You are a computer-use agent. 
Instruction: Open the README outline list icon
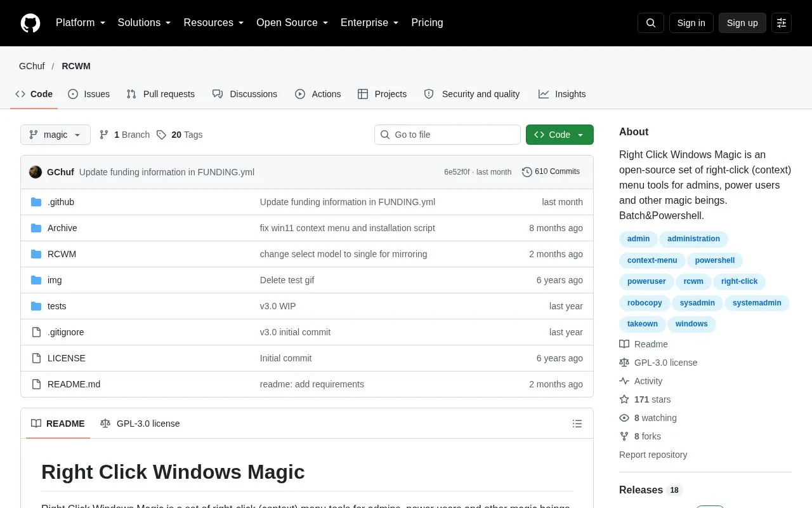pos(577,424)
